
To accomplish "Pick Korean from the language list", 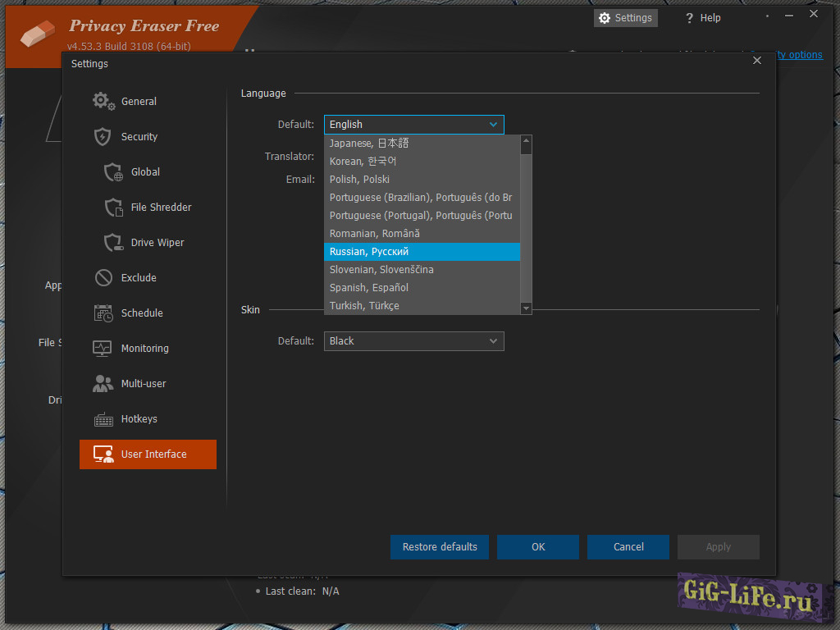I will (422, 162).
